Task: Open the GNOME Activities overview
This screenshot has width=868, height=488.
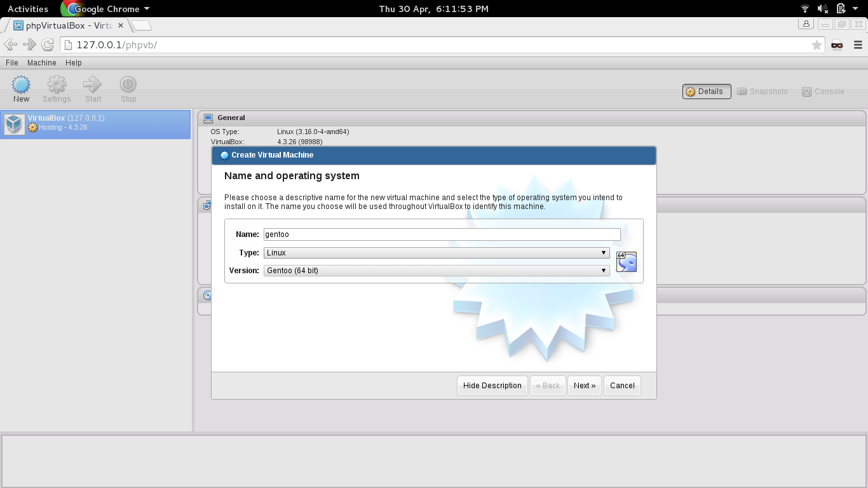Action: (x=28, y=9)
